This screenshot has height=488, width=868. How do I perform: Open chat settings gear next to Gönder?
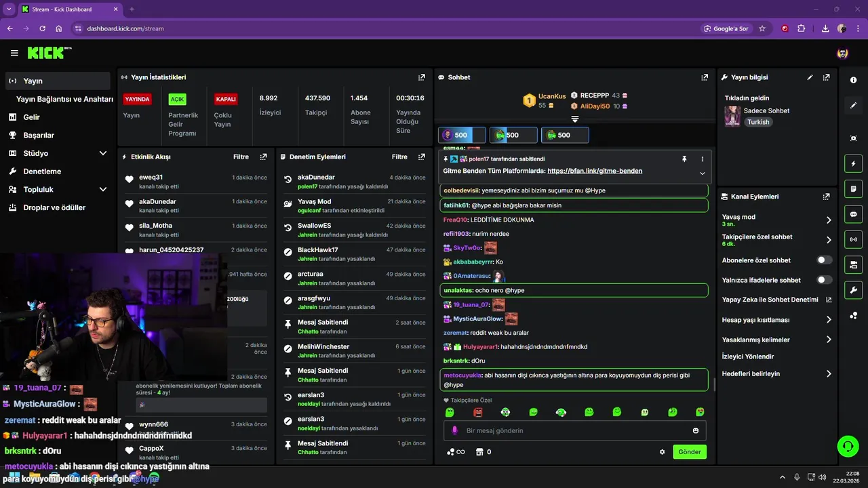click(x=663, y=452)
